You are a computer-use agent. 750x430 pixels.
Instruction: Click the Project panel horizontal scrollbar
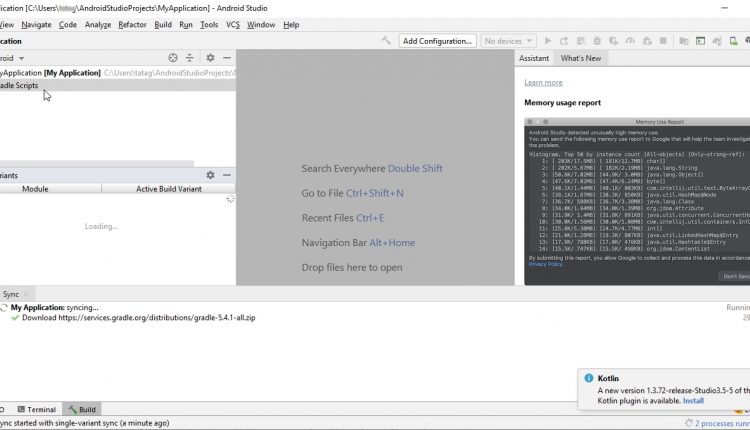(x=97, y=164)
